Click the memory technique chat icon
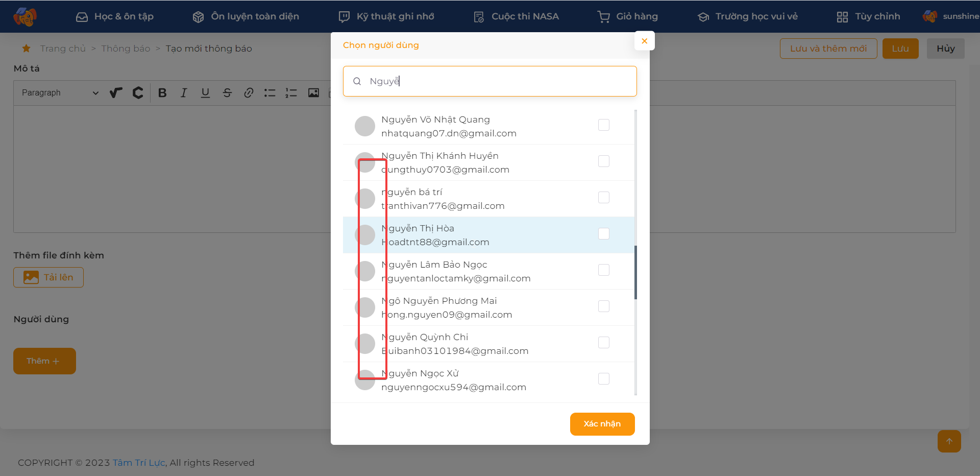980x476 pixels. pos(344,17)
